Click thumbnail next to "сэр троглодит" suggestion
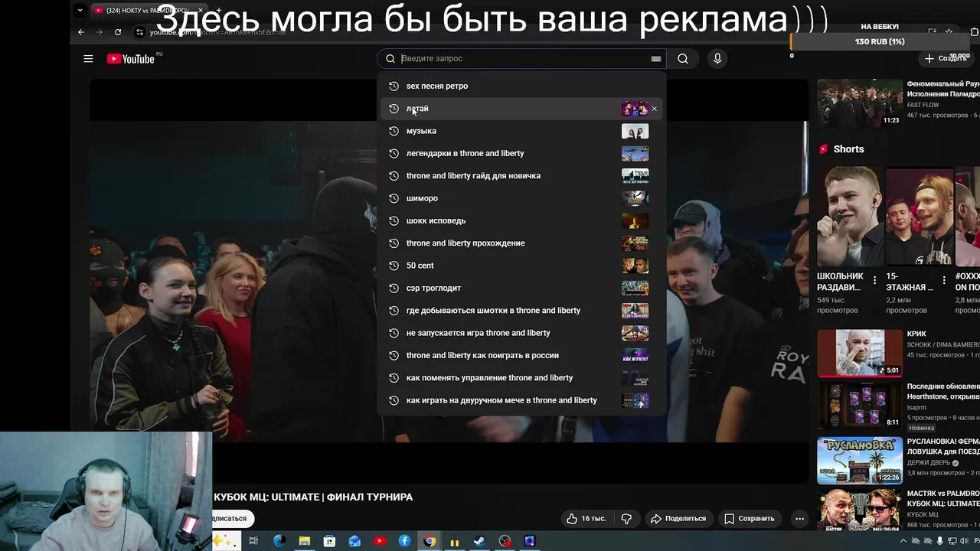980x551 pixels. coord(635,288)
